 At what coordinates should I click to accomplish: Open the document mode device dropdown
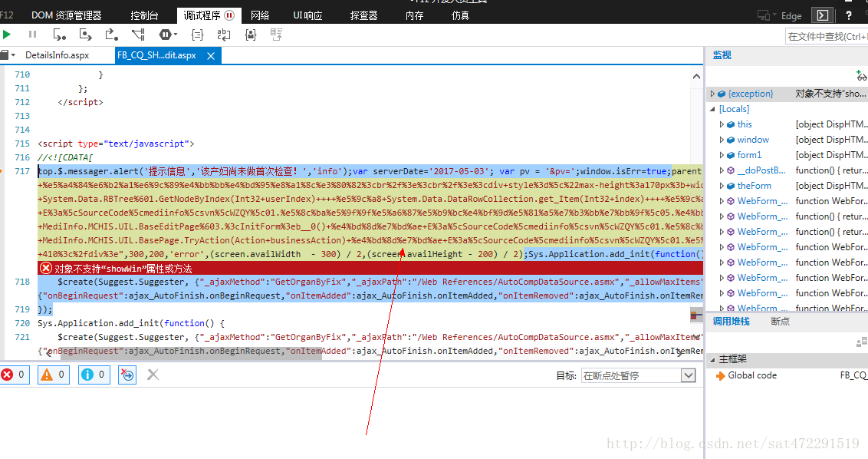tap(767, 15)
